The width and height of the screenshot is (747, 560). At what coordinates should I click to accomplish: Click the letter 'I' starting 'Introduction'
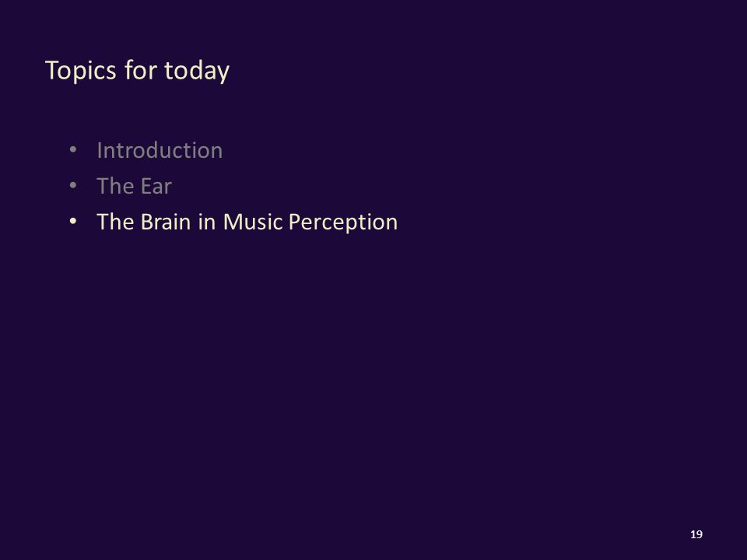[100, 150]
